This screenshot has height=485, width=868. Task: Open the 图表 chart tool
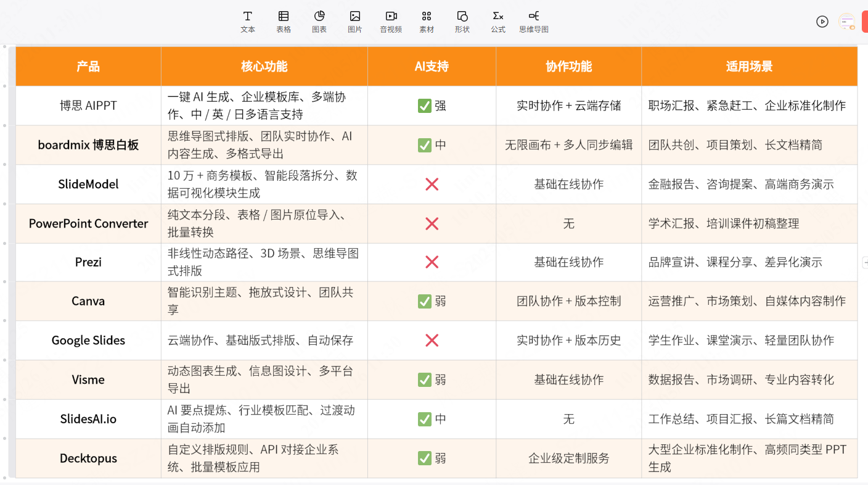click(x=319, y=22)
